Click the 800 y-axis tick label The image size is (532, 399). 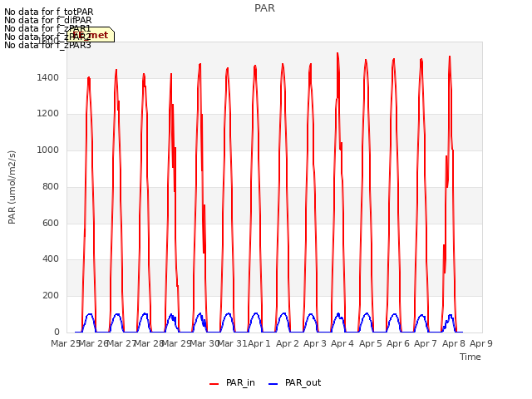point(51,186)
